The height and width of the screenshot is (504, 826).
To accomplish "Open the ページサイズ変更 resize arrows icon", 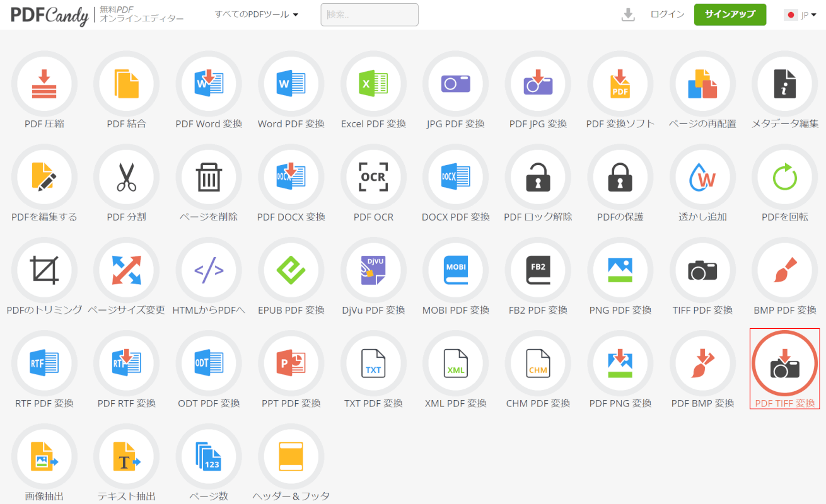I will click(126, 270).
